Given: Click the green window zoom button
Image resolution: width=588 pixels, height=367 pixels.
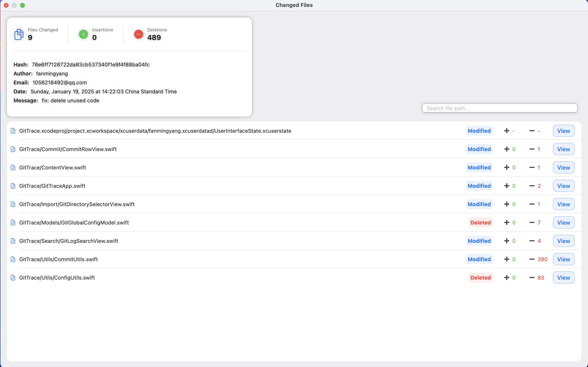Looking at the screenshot, I should click(22, 5).
